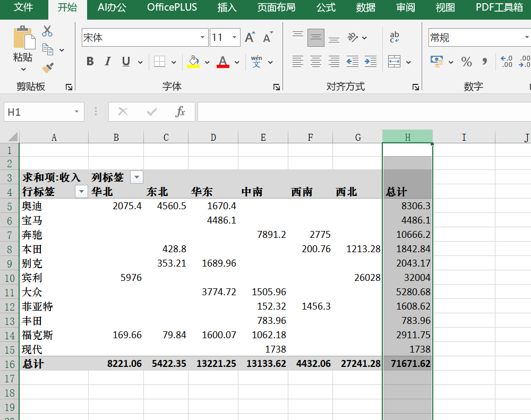Set middle vertical alignment

(x=315, y=37)
